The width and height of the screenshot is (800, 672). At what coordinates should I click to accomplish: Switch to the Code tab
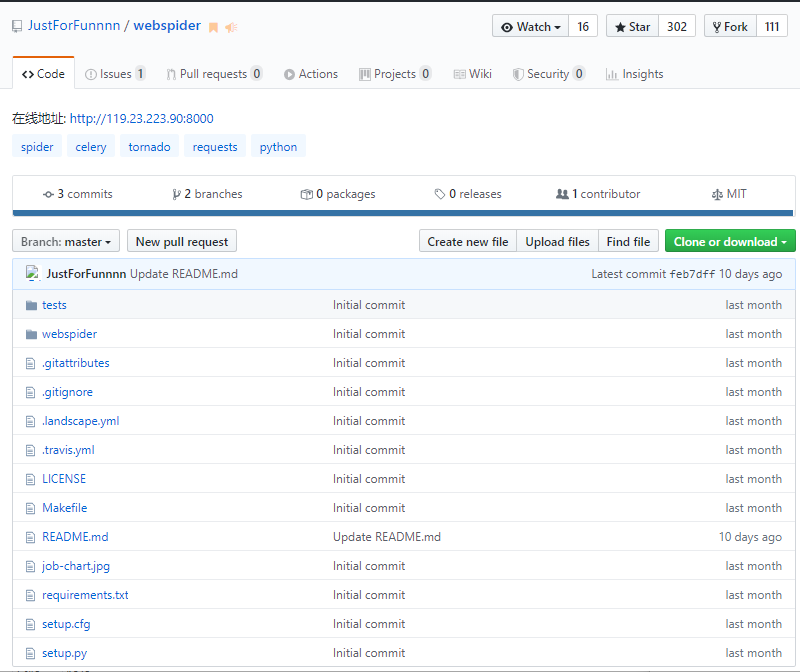coord(43,74)
